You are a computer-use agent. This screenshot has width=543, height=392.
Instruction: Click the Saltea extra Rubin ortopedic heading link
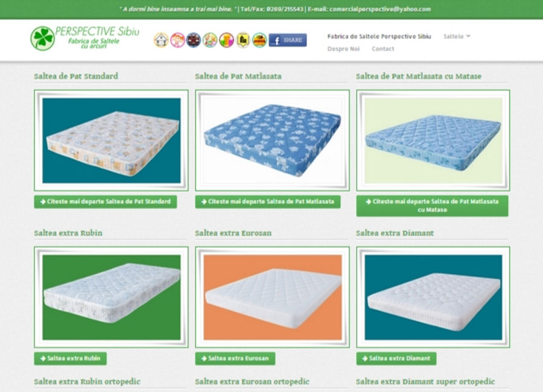coord(87,382)
